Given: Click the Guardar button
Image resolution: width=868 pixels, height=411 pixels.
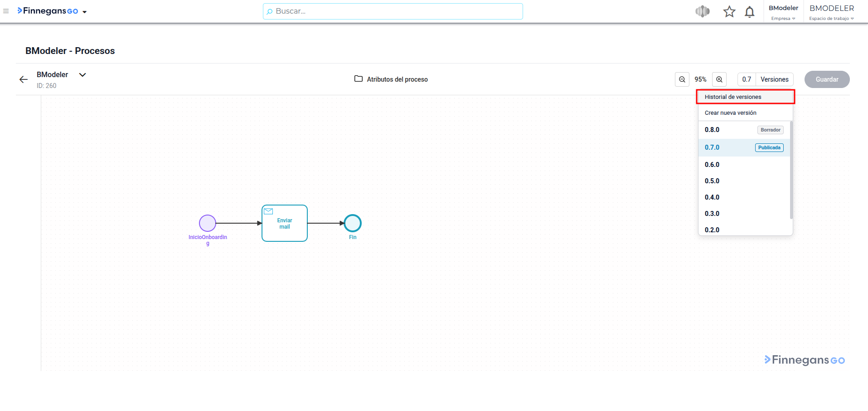Looking at the screenshot, I should point(827,79).
